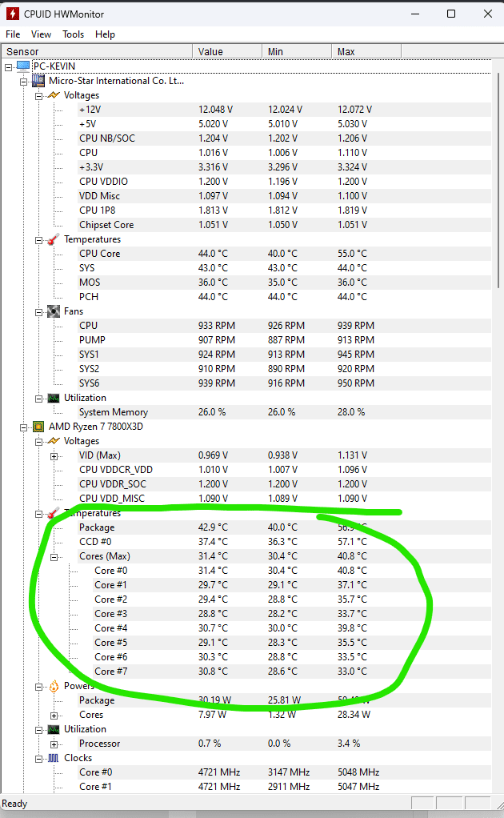Screen dimensions: 504x818
Task: Click the MSI motherboard icon
Action: coord(38,81)
